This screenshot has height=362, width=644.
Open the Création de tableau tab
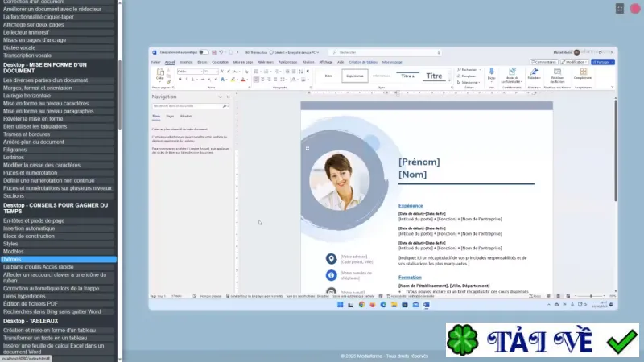point(363,63)
